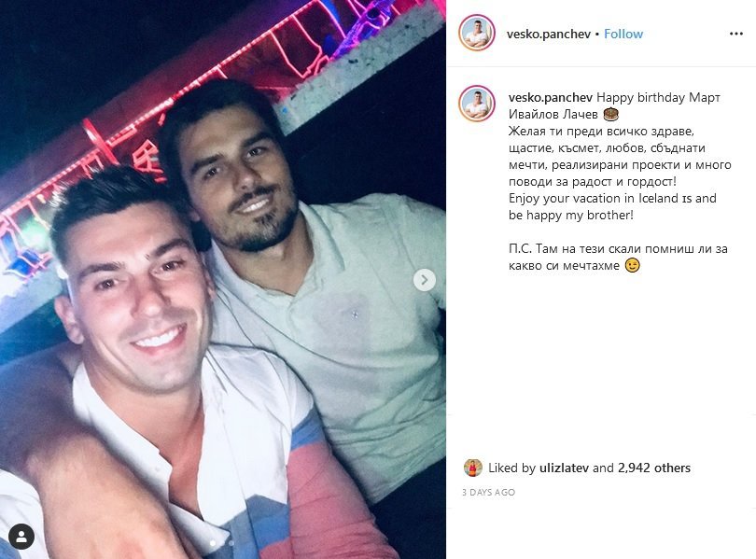Screen dimensions: 756x559
Task: Click the profile avatar beside the caption
Action: pyautogui.click(x=477, y=104)
